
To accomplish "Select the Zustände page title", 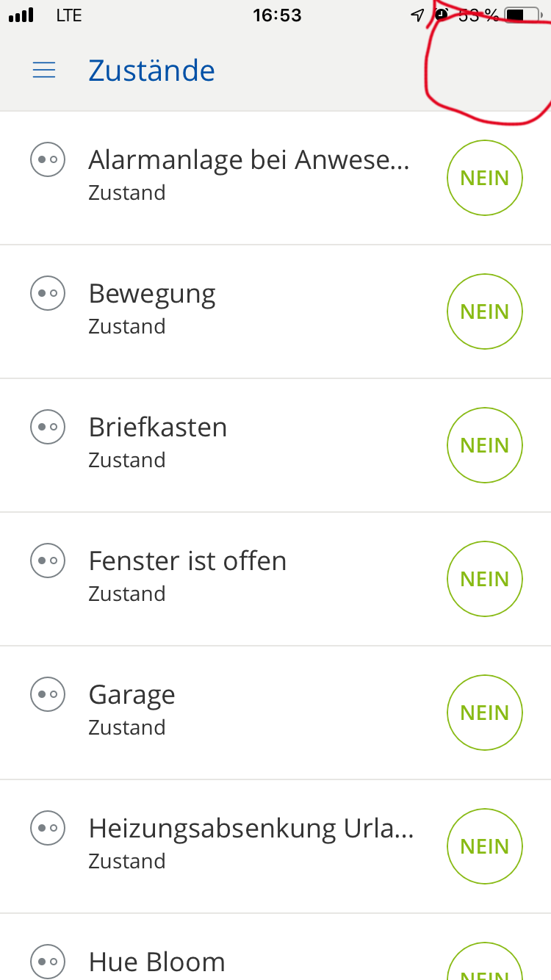I will [x=151, y=71].
